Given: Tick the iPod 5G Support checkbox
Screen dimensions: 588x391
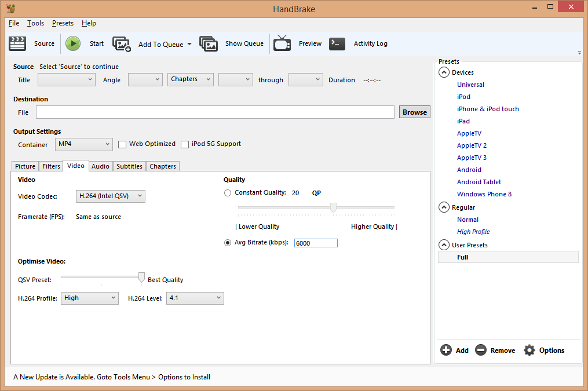Looking at the screenshot, I should coord(185,144).
